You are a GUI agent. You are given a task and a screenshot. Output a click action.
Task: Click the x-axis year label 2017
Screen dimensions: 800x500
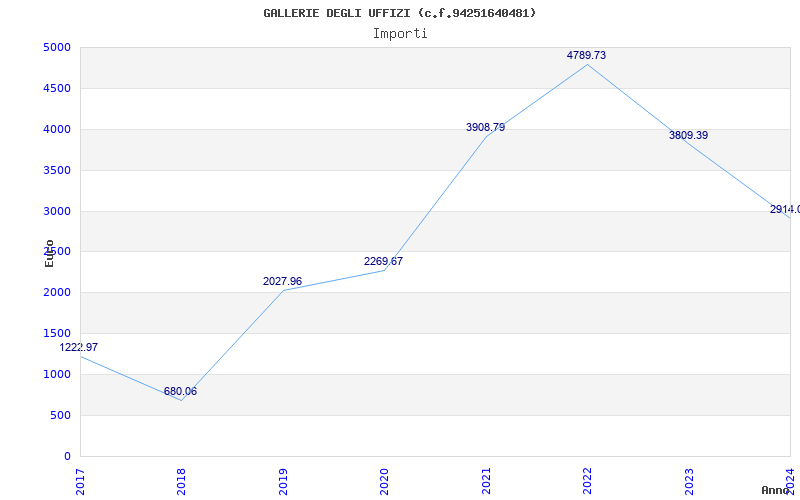[x=80, y=482]
